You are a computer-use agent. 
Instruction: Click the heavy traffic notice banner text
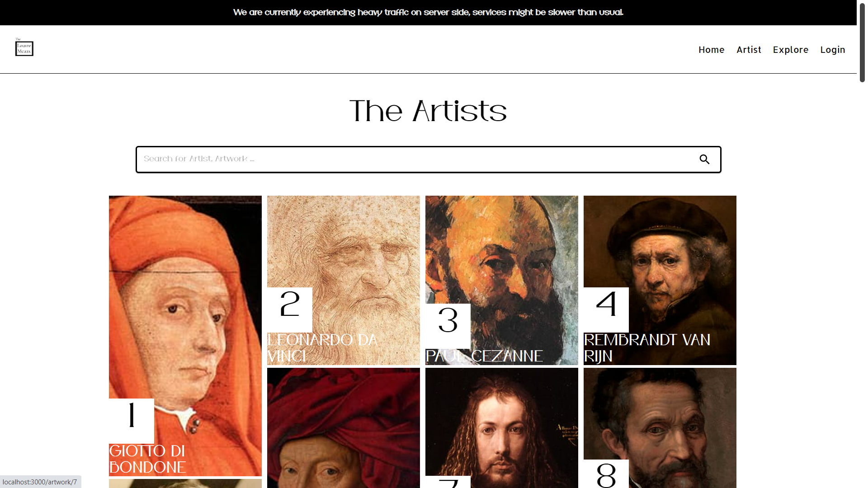pos(428,12)
